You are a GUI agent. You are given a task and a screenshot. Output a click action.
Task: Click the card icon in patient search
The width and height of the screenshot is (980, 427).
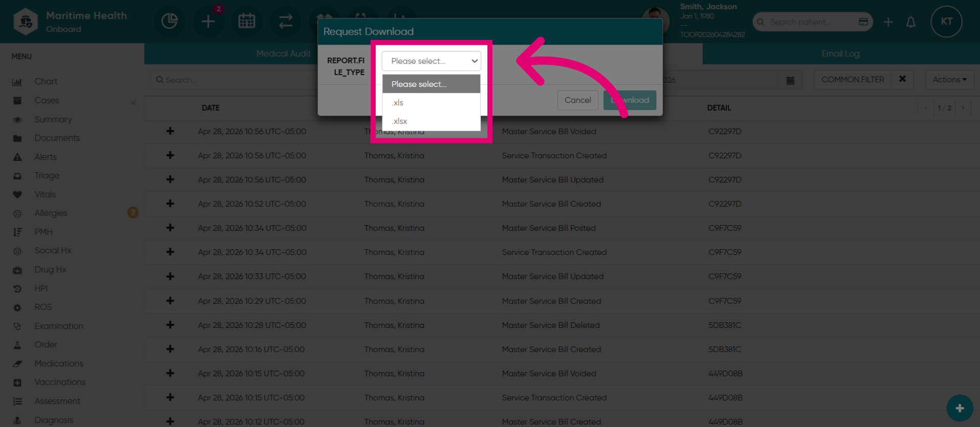pos(863,22)
